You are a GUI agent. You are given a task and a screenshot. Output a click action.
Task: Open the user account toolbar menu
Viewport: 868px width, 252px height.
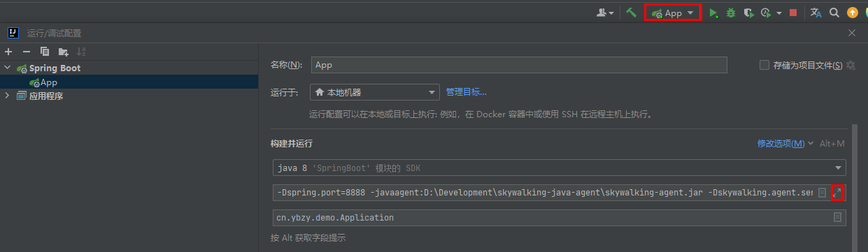click(x=605, y=13)
